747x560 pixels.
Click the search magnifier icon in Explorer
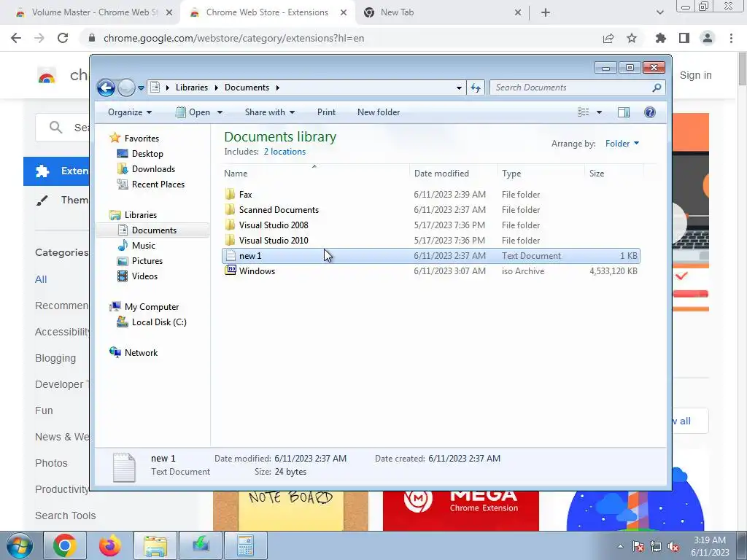click(657, 87)
